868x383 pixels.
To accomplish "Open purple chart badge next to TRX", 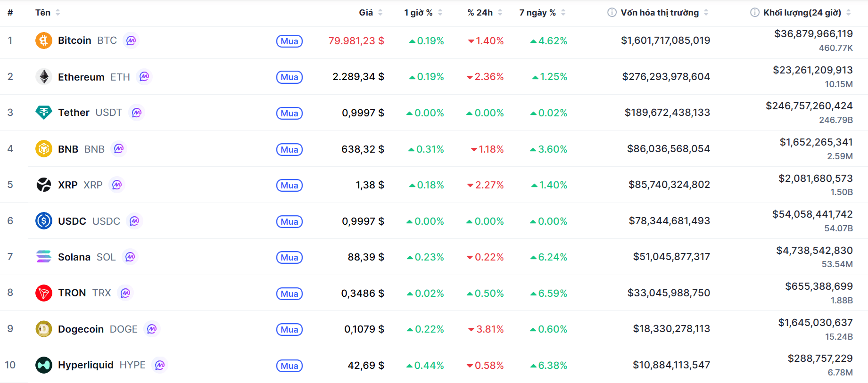I will click(x=125, y=293).
